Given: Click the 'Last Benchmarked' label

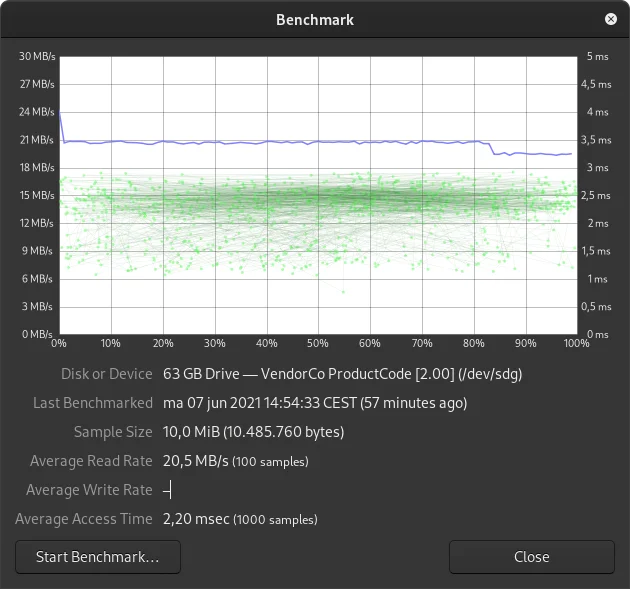Looking at the screenshot, I should [x=93, y=403].
